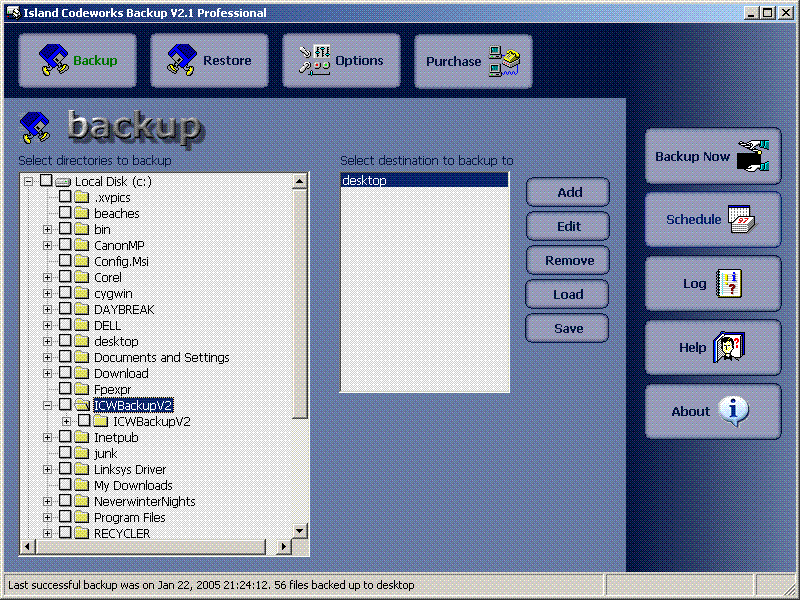Select the highlighted ICWBackupV2 folder name

(133, 406)
